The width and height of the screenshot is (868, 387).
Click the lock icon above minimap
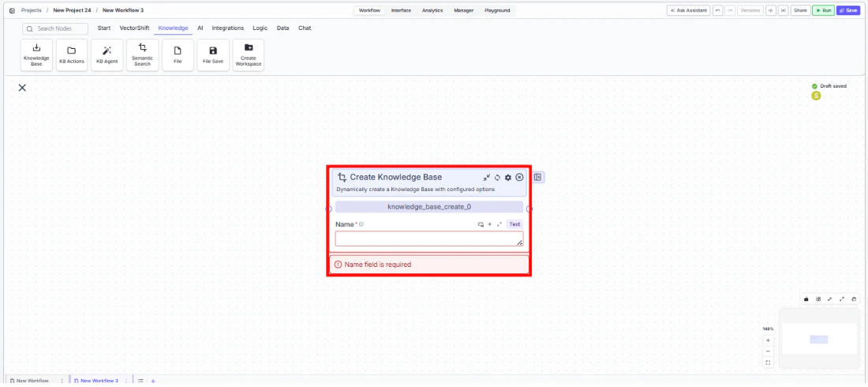click(806, 299)
